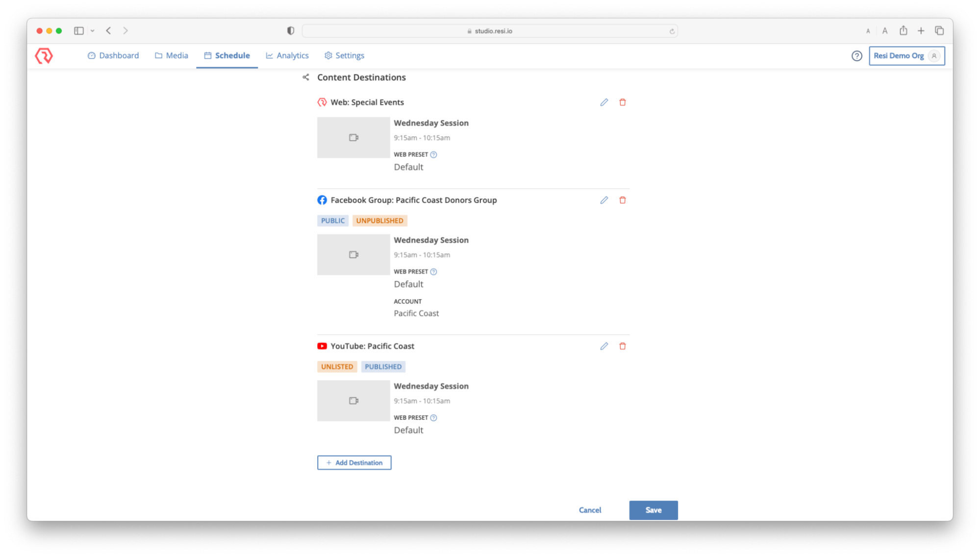Viewport: 980px width, 557px height.
Task: Delete the YouTube: Pacific Coast destination
Action: click(x=623, y=346)
